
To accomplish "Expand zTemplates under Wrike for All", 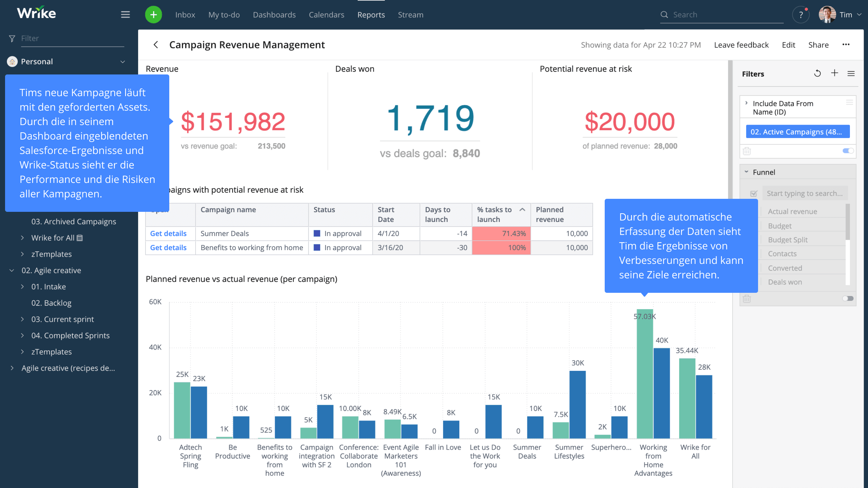I will pos(22,254).
